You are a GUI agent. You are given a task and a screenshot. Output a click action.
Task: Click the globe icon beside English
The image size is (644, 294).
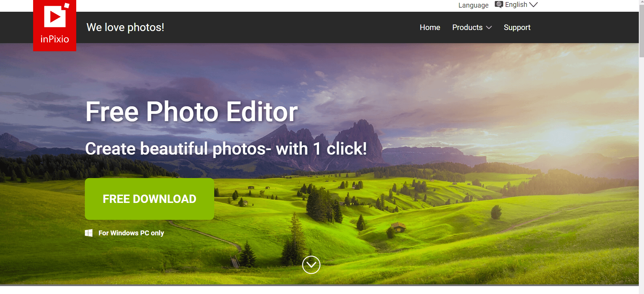click(x=499, y=4)
